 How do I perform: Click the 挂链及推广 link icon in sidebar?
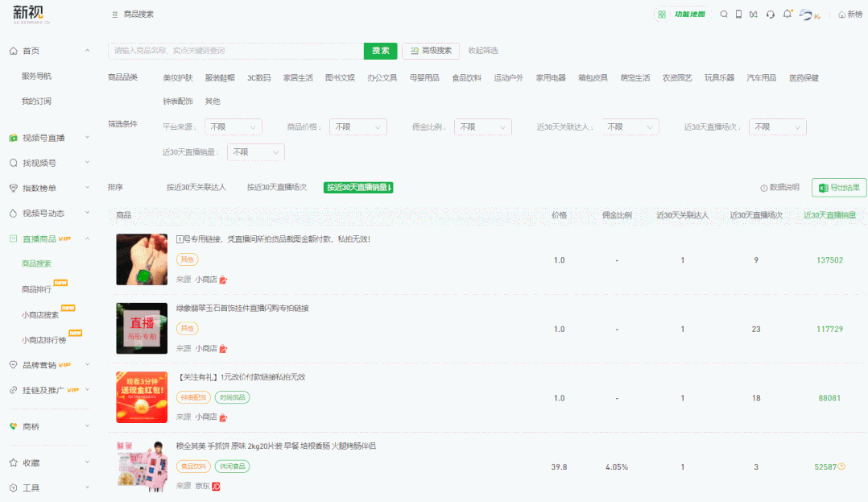pos(13,390)
